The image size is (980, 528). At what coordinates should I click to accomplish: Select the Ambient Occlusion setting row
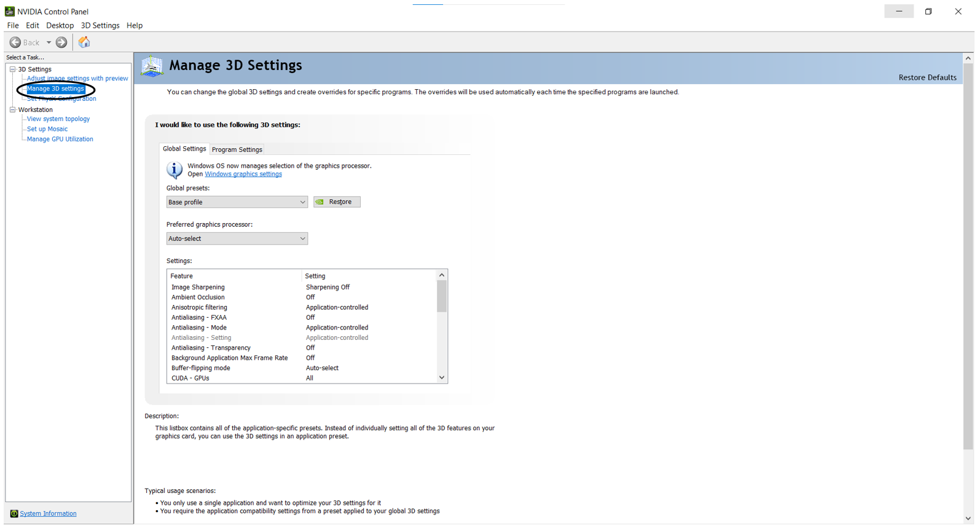[x=198, y=297]
